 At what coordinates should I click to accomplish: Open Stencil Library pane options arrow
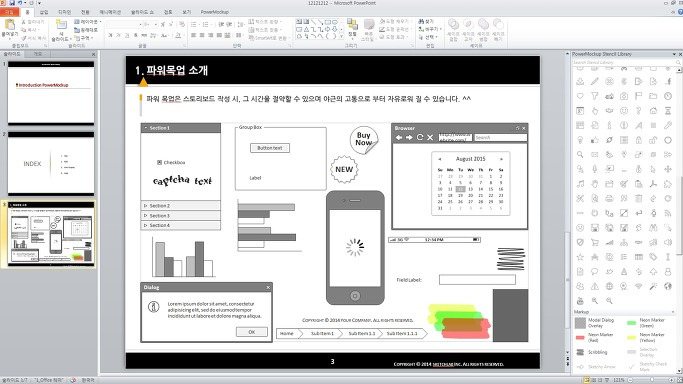point(674,54)
